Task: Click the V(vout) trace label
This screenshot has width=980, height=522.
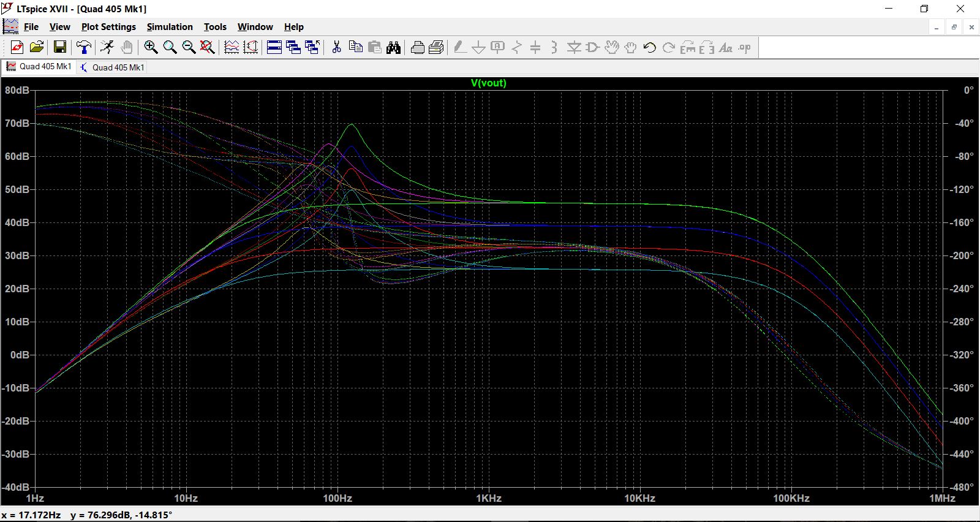Action: point(489,83)
